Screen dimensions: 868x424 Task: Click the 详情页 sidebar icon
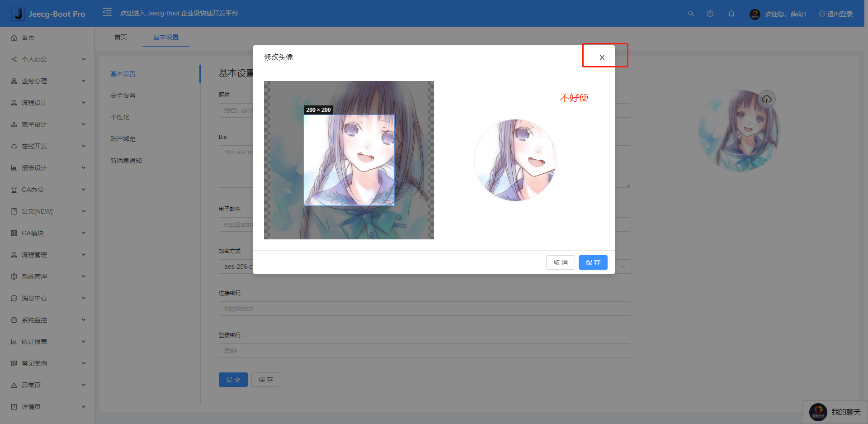tap(14, 407)
